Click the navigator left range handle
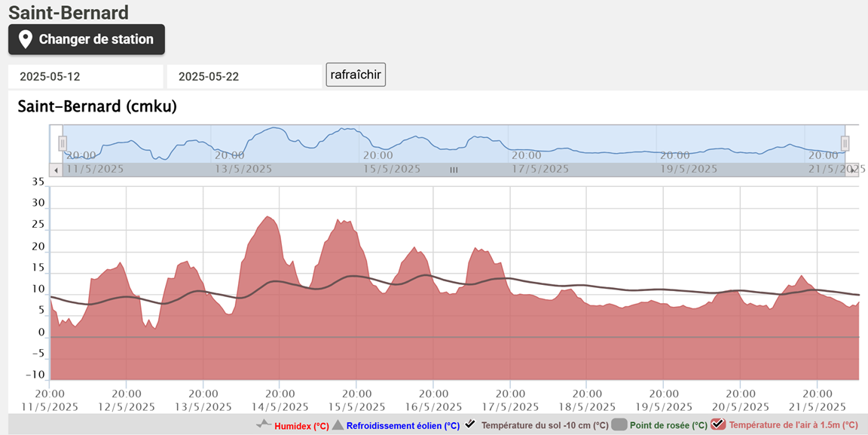 [63, 143]
